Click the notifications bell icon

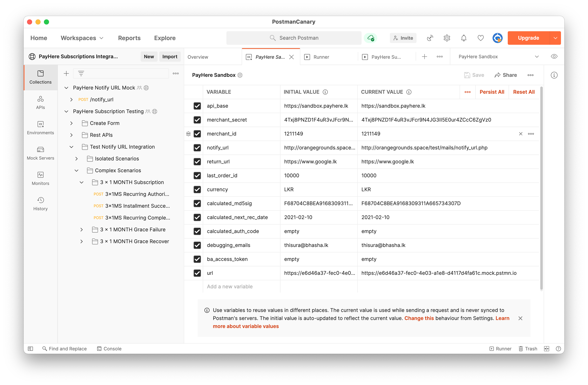coord(463,38)
